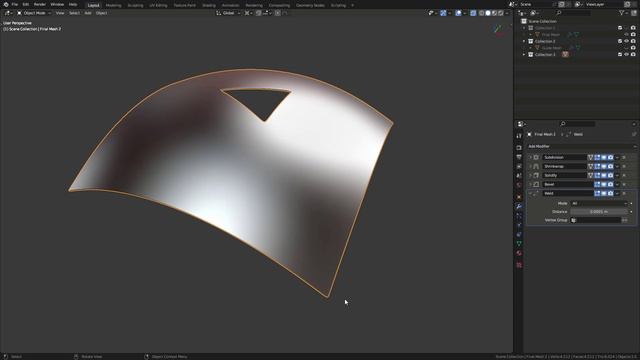Toggle X-ray mode
Screen dimensions: 640x360
[473, 13]
